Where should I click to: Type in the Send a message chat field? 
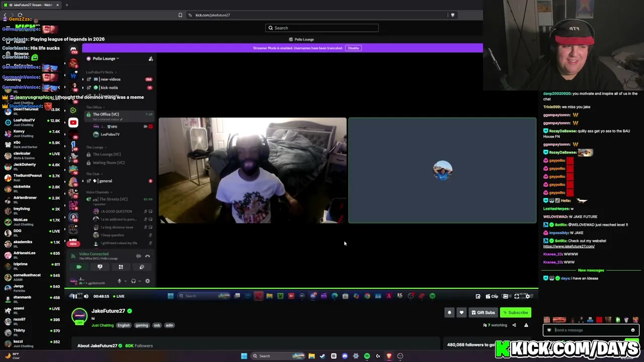point(591,330)
